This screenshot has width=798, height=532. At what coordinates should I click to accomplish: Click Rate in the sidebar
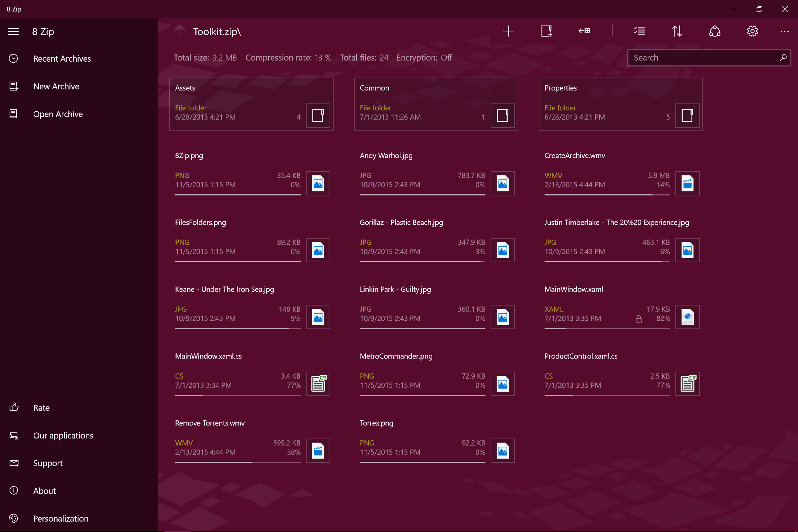click(79, 407)
